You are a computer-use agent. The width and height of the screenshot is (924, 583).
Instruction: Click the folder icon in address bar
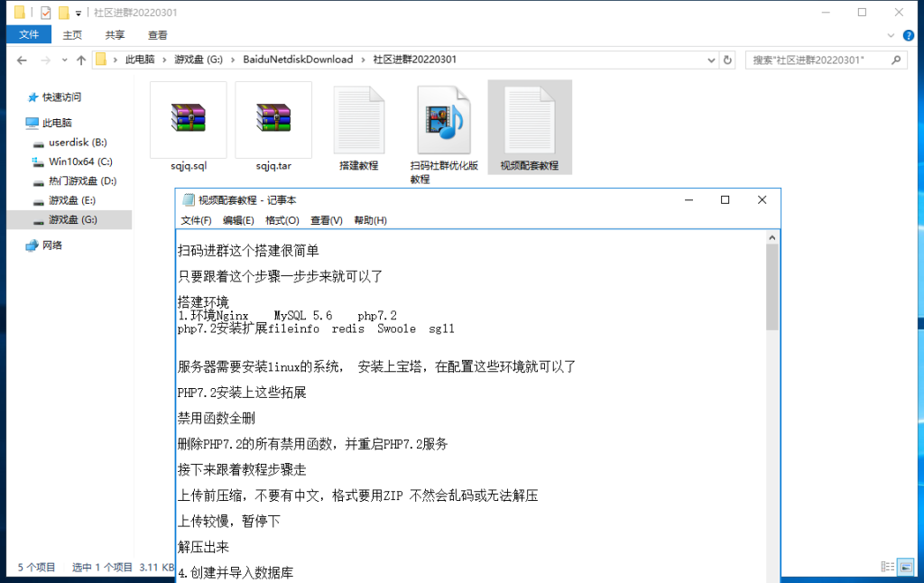(x=101, y=60)
